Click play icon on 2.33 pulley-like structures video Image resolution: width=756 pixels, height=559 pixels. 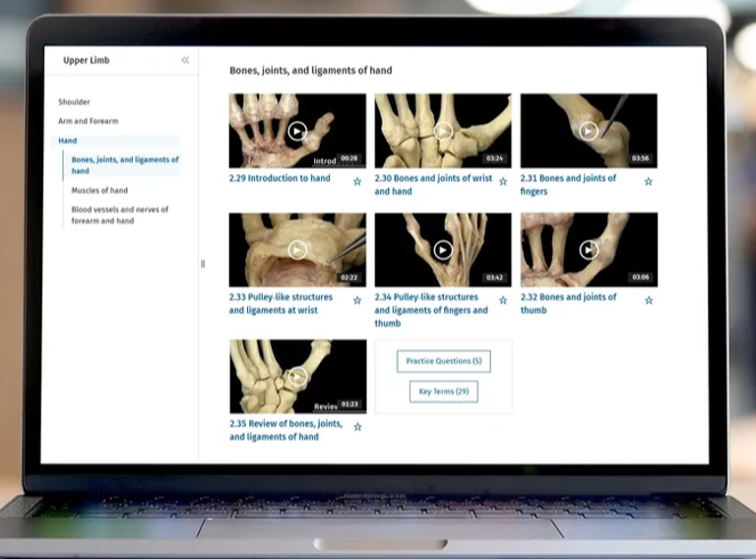[x=297, y=250]
